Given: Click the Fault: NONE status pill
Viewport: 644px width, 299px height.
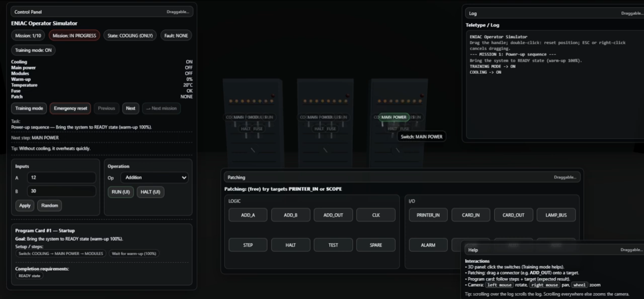Looking at the screenshot, I should [x=176, y=35].
